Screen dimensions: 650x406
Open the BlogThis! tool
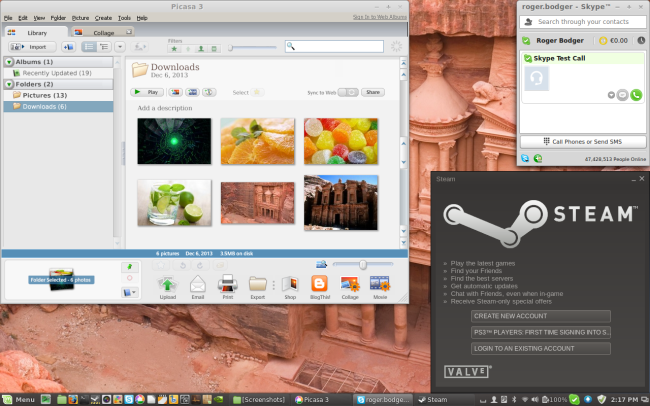(x=320, y=284)
